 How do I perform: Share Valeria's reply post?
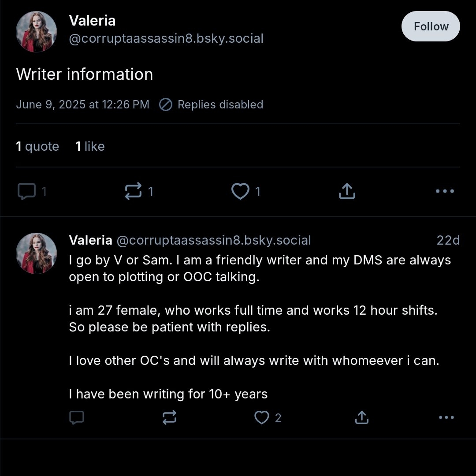[361, 417]
